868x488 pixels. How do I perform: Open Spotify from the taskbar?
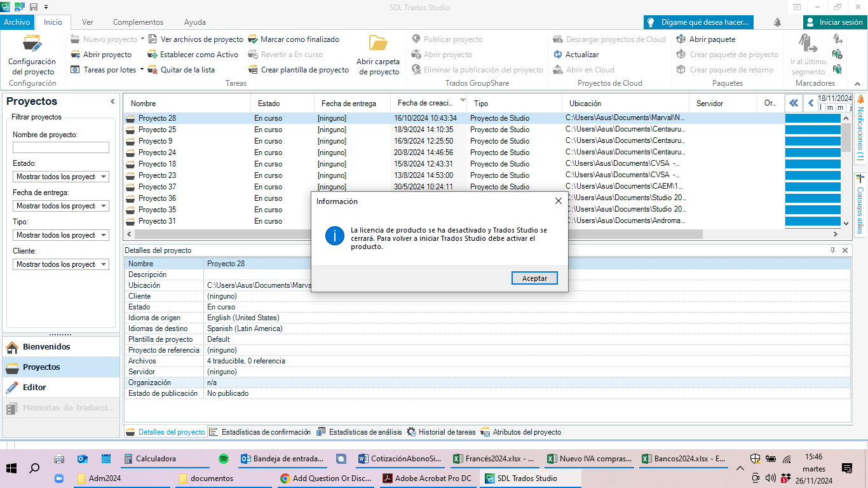223,459
